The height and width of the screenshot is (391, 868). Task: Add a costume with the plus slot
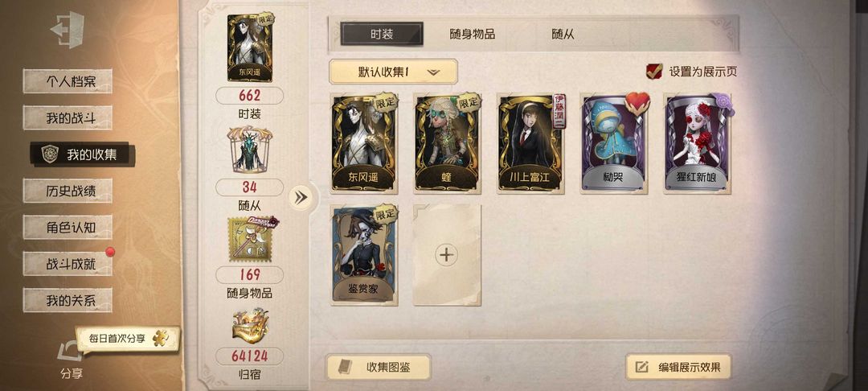pos(446,255)
